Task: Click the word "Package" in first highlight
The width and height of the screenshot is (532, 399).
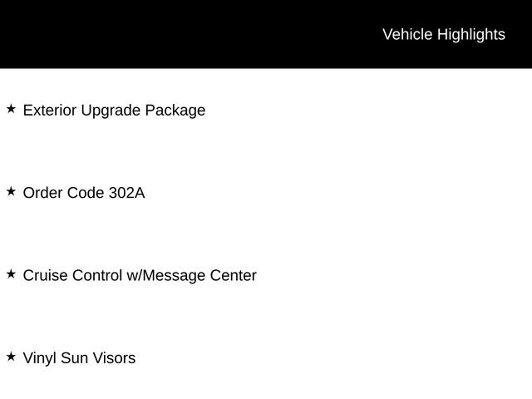Action: tap(175, 110)
